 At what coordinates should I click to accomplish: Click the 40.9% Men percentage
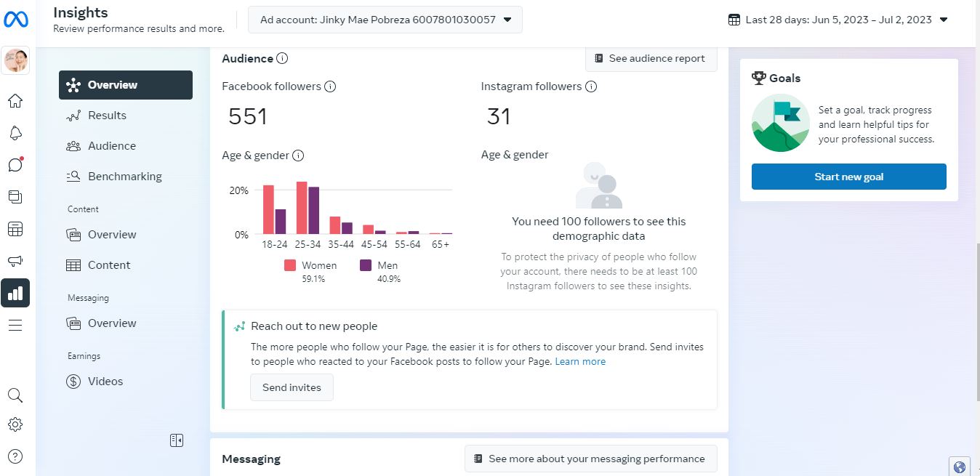click(389, 279)
